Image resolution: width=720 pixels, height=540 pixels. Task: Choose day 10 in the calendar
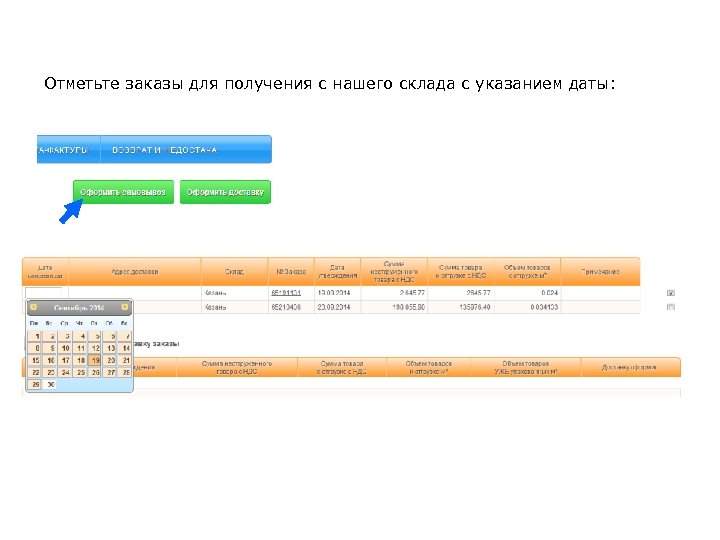65,349
